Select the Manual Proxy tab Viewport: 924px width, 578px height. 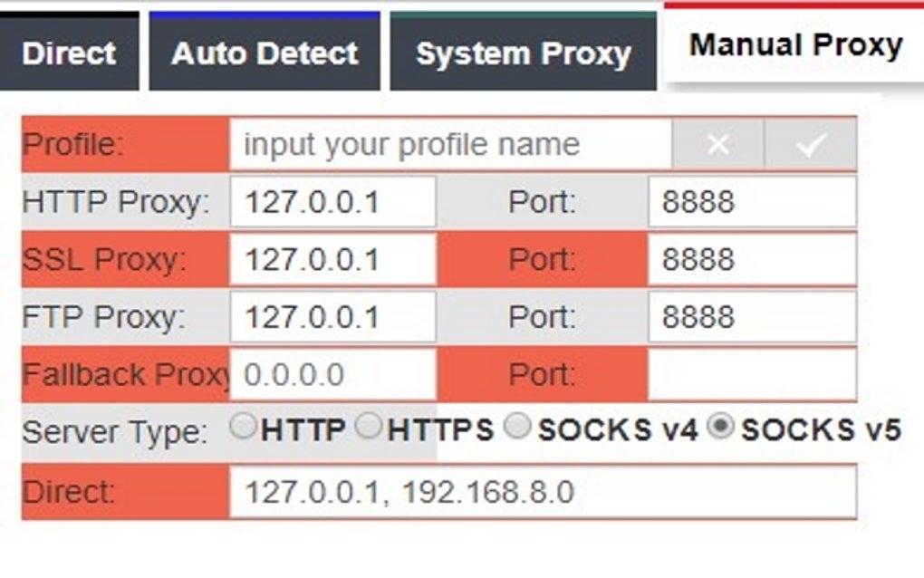click(795, 45)
